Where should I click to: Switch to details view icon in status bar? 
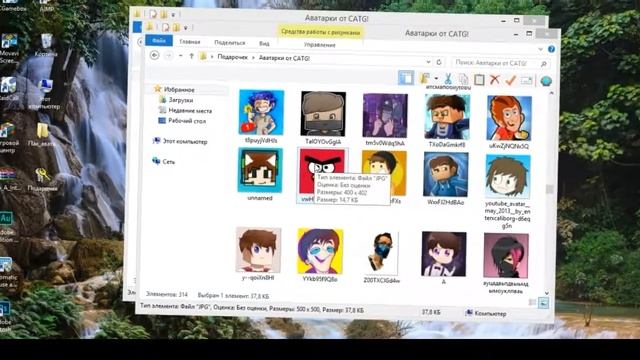coord(533,302)
